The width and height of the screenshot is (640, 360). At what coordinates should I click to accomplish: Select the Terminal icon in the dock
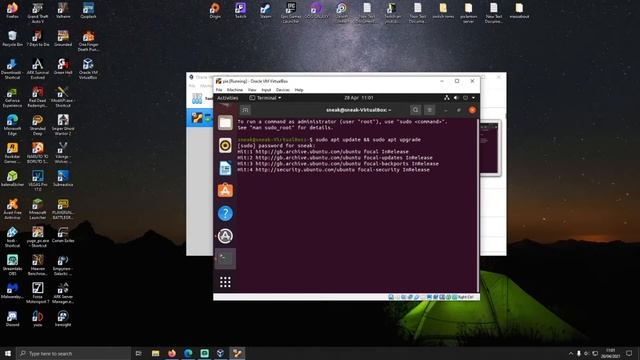click(225, 258)
